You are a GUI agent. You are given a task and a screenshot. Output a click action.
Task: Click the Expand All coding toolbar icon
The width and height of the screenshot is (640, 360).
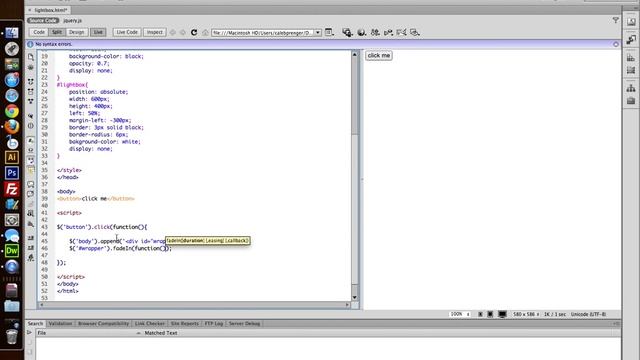[31, 101]
